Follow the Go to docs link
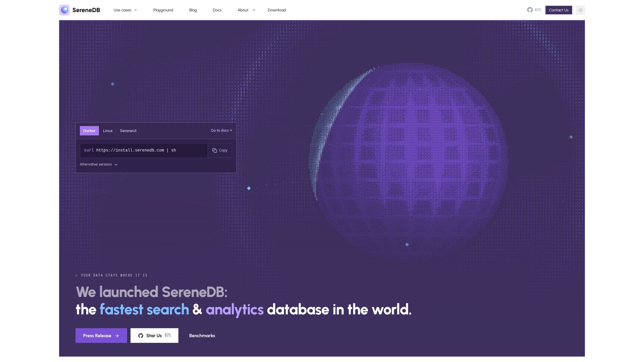Image resolution: width=644 pixels, height=362 pixels. point(221,130)
